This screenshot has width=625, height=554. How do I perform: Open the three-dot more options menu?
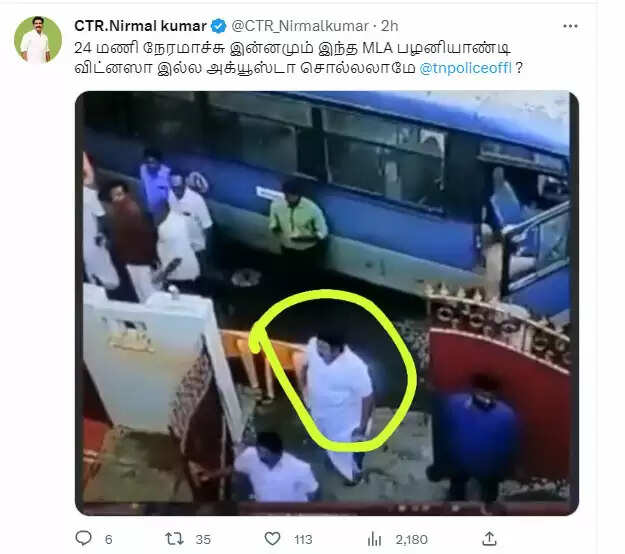pos(570,26)
